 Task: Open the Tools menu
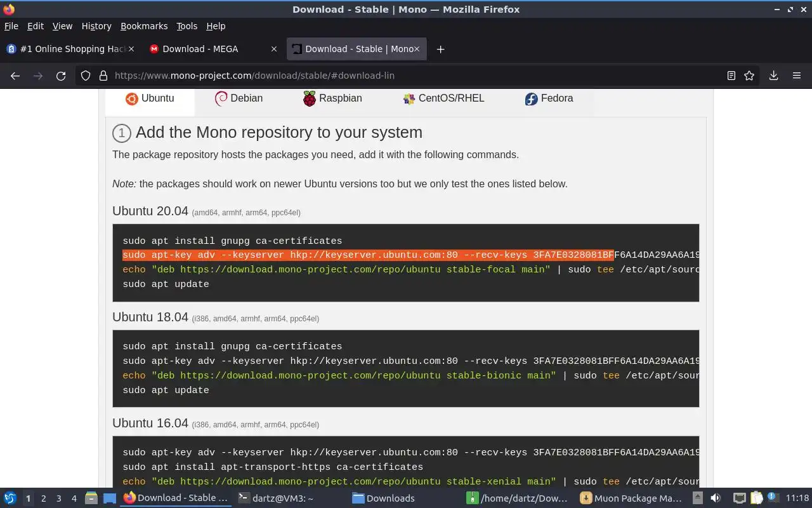coord(187,26)
